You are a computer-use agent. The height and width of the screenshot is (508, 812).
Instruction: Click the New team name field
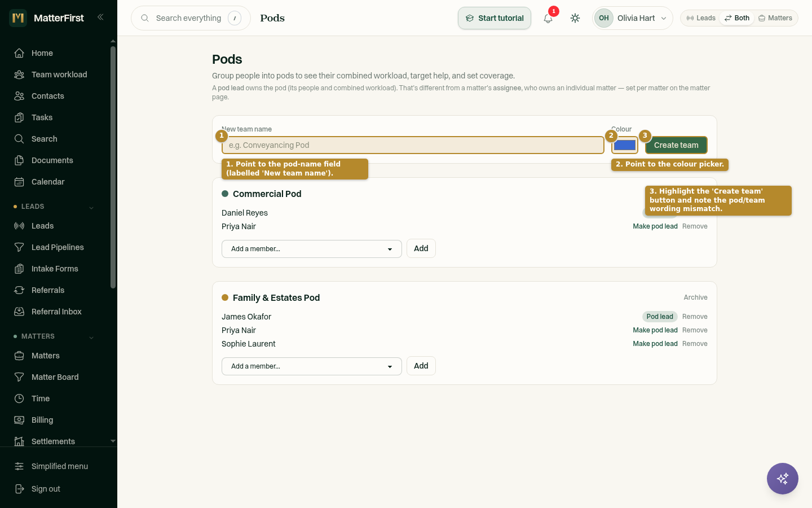tap(413, 145)
